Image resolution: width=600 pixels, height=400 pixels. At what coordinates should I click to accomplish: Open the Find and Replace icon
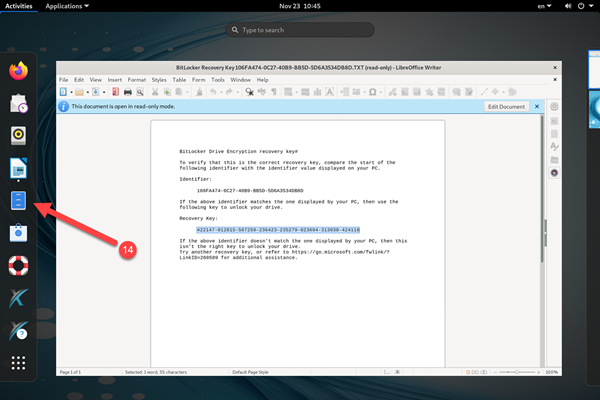click(x=249, y=92)
